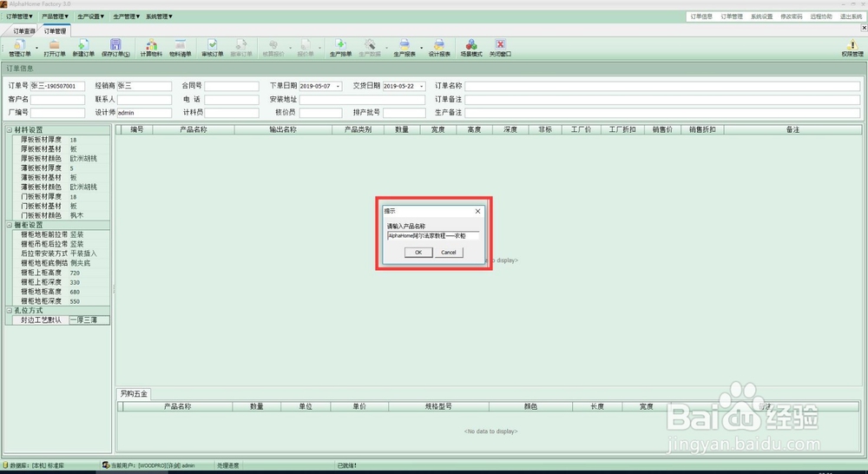Select the 另购五金 tab
This screenshot has height=474, width=868.
[x=134, y=394]
